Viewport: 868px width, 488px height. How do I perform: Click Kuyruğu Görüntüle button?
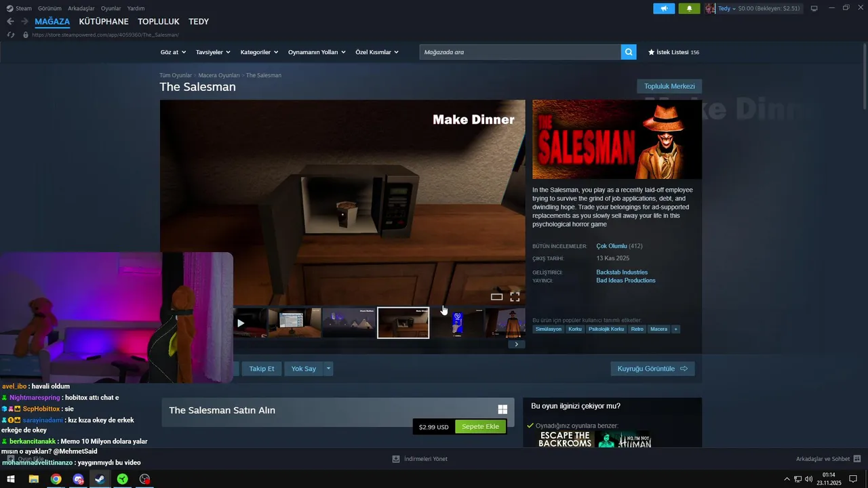tap(652, 369)
